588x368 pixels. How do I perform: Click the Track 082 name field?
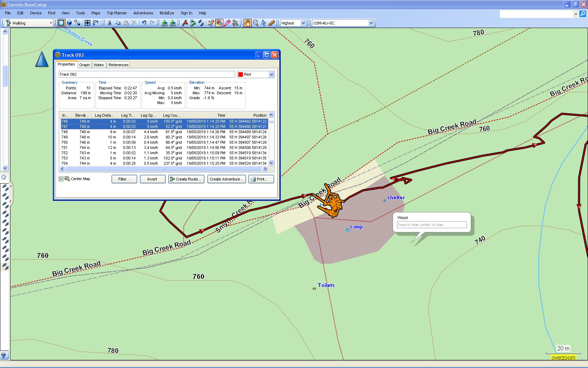(x=147, y=74)
